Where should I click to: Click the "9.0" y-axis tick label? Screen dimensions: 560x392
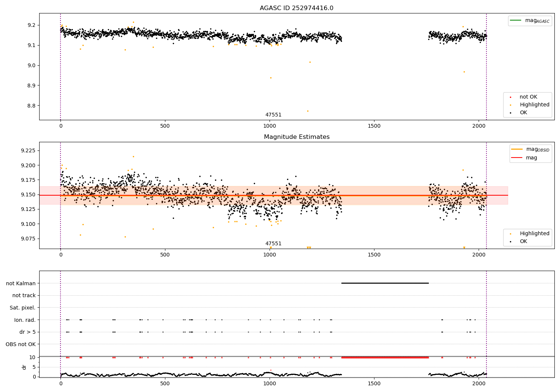click(31, 65)
